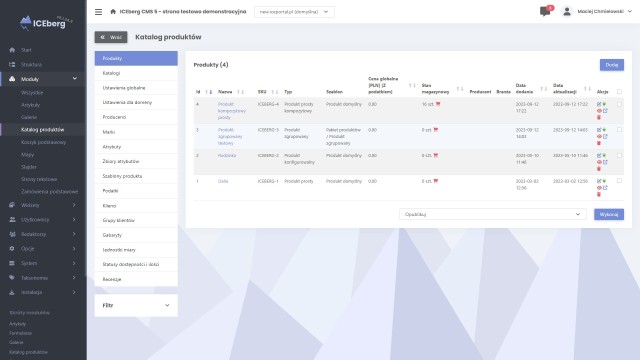
Task: Open Szablony produktu in the catalog menu
Action: (136, 176)
